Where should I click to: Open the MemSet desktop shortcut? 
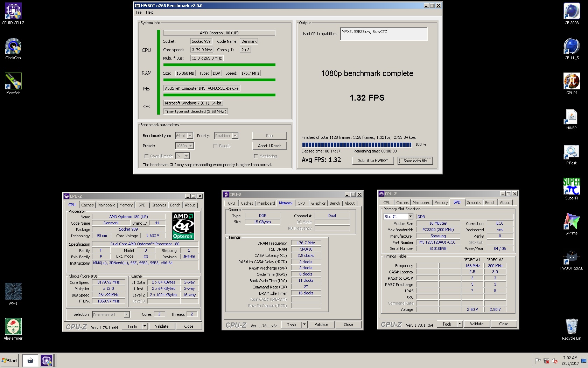tap(13, 83)
